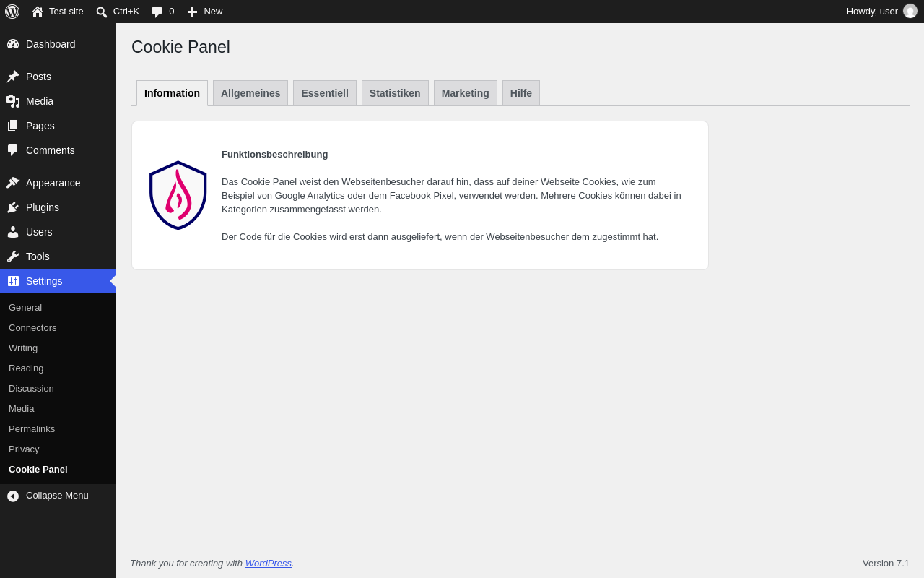
Task: Select the Statistiken tab
Action: (395, 93)
